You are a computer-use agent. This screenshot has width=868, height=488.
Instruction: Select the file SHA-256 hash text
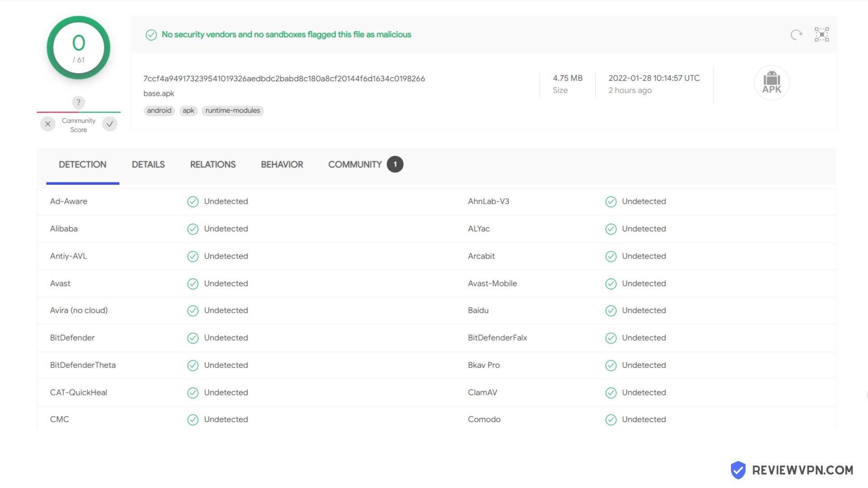(x=284, y=79)
